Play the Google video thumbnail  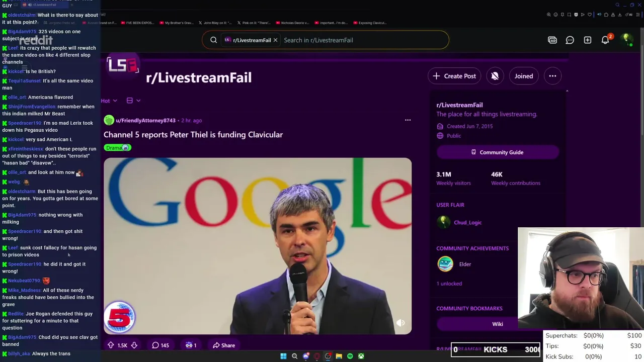(x=258, y=246)
